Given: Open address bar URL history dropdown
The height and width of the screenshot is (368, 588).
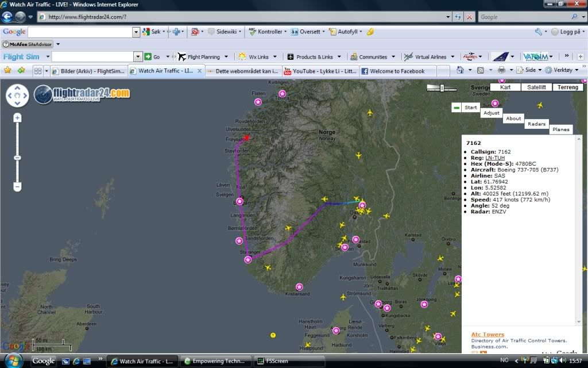Looking at the screenshot, I should click(448, 17).
